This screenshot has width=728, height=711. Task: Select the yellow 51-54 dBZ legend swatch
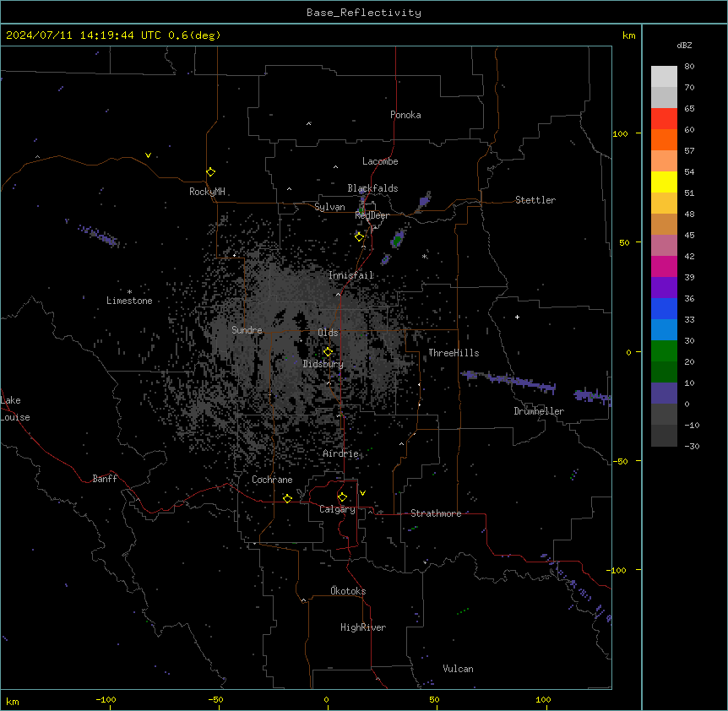coord(664,182)
